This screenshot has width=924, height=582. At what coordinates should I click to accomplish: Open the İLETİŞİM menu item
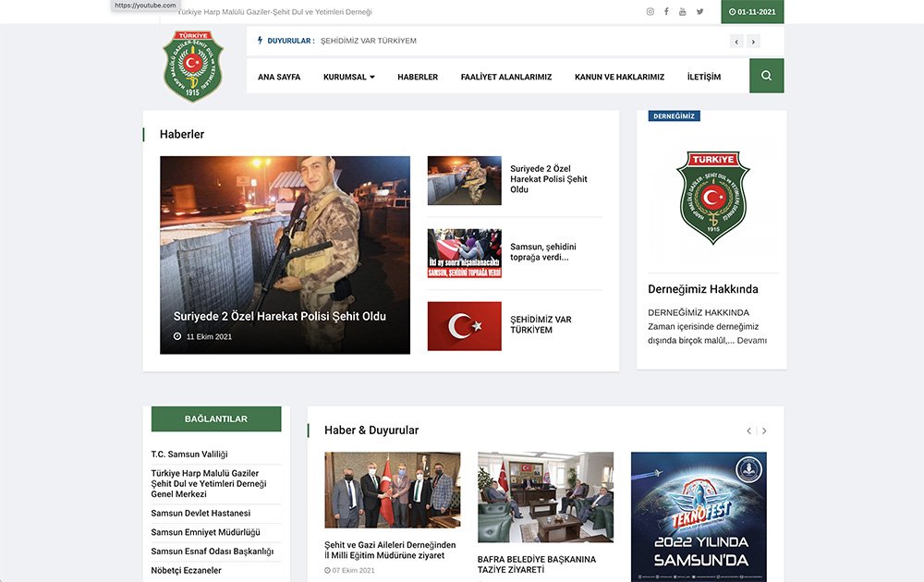(703, 77)
